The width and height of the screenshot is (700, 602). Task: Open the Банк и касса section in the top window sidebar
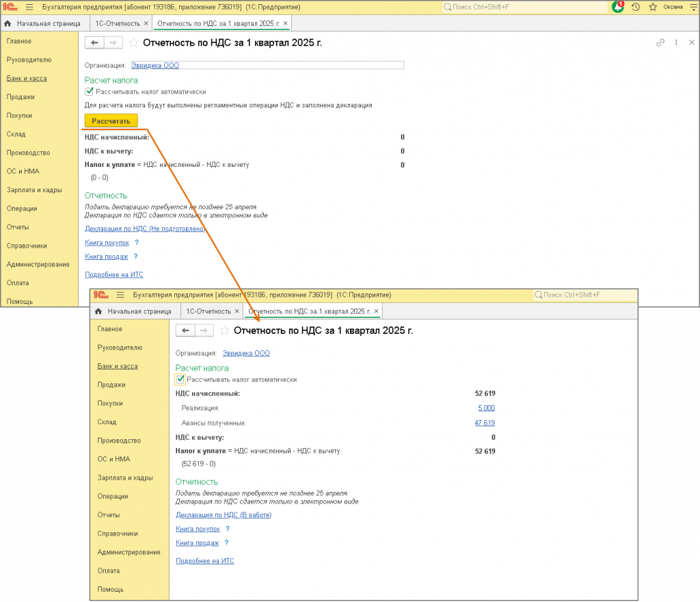(x=27, y=78)
